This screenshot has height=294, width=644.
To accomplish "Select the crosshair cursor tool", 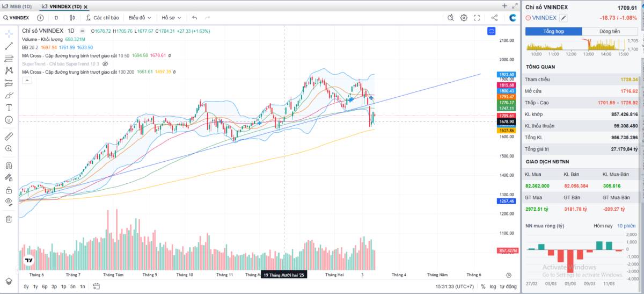I will point(9,33).
